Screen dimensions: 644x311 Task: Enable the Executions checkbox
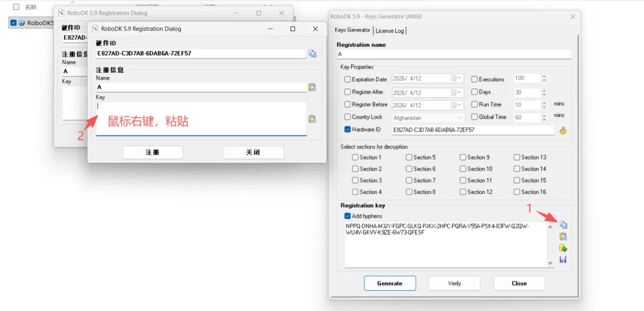[x=475, y=79]
